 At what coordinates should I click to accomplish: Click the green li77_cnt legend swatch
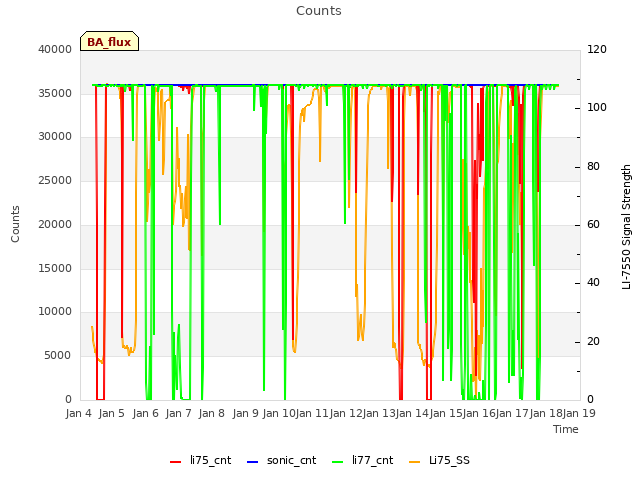point(338,462)
